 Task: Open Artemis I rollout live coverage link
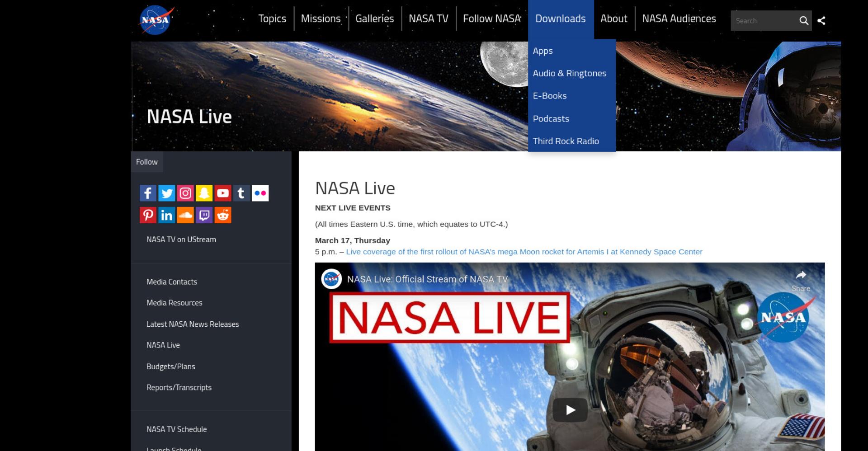524,252
